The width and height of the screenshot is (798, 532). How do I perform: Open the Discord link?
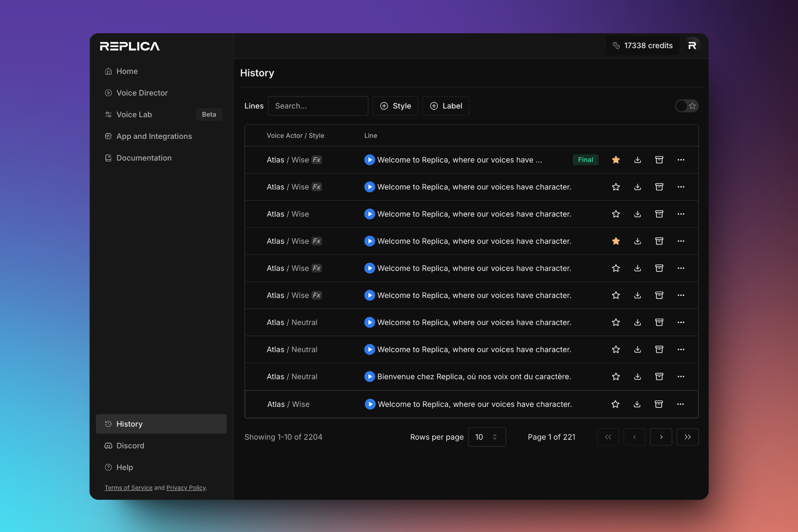[161, 446]
